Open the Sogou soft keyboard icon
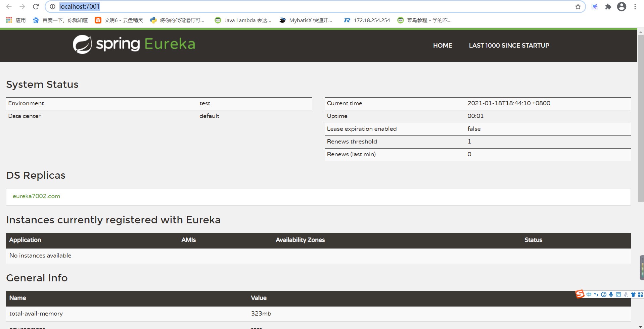Image resolution: width=644 pixels, height=329 pixels. tap(618, 294)
